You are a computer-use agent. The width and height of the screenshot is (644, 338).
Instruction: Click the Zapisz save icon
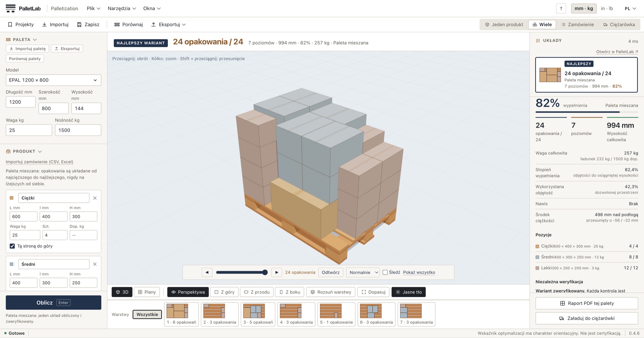pos(79,24)
